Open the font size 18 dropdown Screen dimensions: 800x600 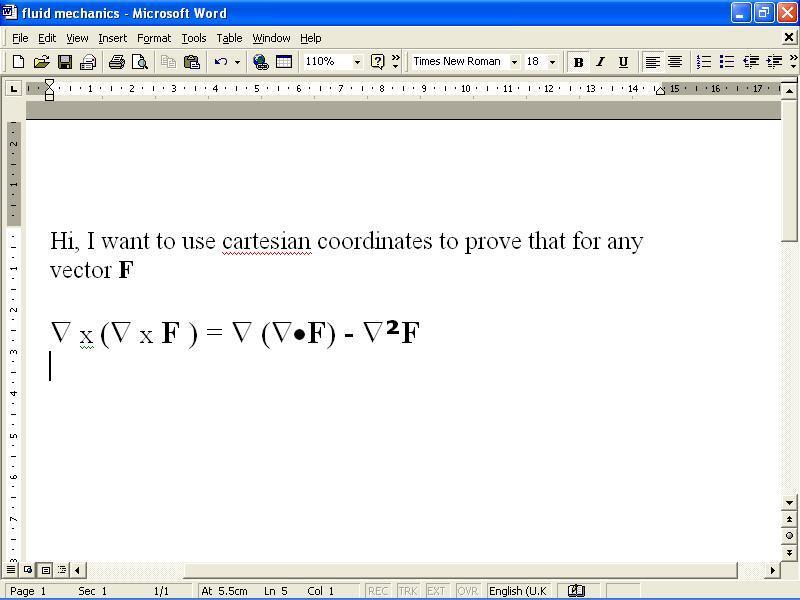tap(552, 62)
